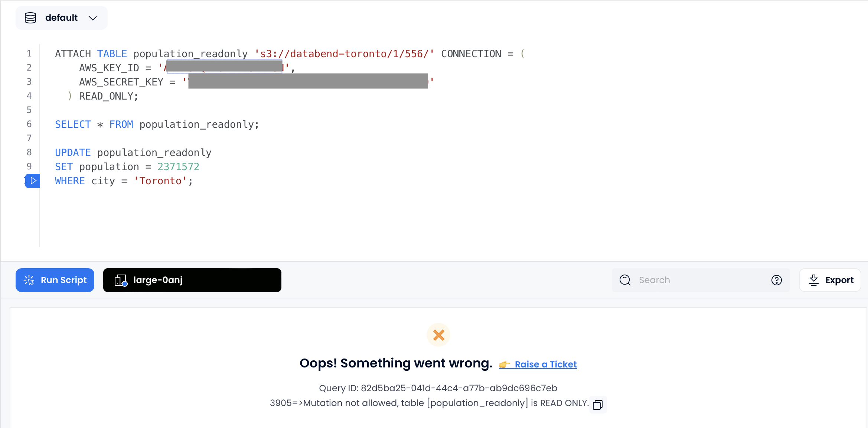Click the large-0anj compute cluster icon
The width and height of the screenshot is (868, 428).
pos(120,280)
